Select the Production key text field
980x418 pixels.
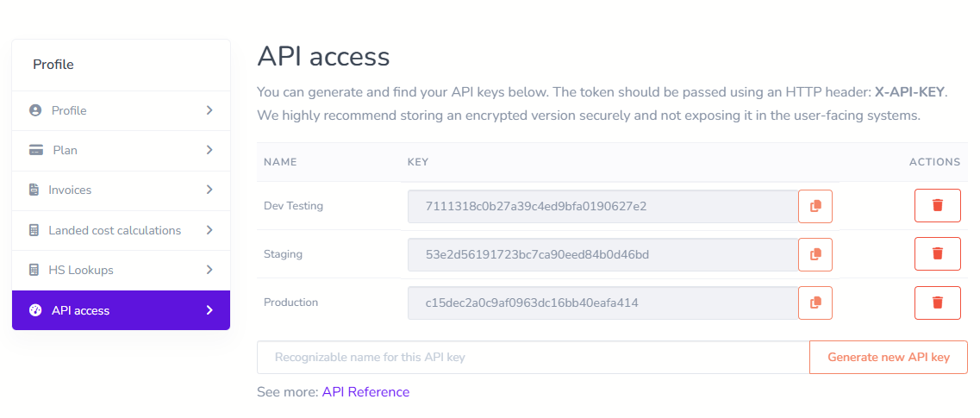(603, 303)
